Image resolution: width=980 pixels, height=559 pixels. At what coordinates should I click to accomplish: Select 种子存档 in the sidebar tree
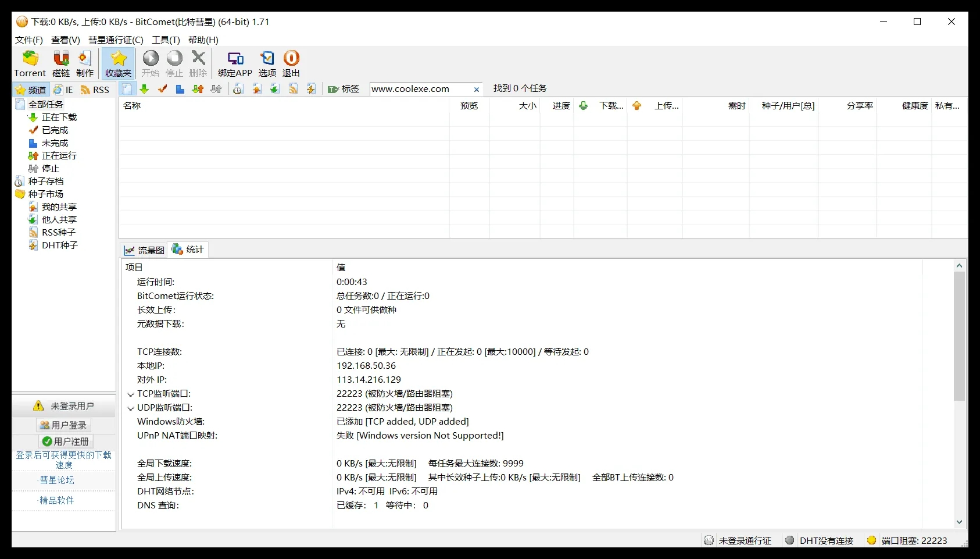46,181
